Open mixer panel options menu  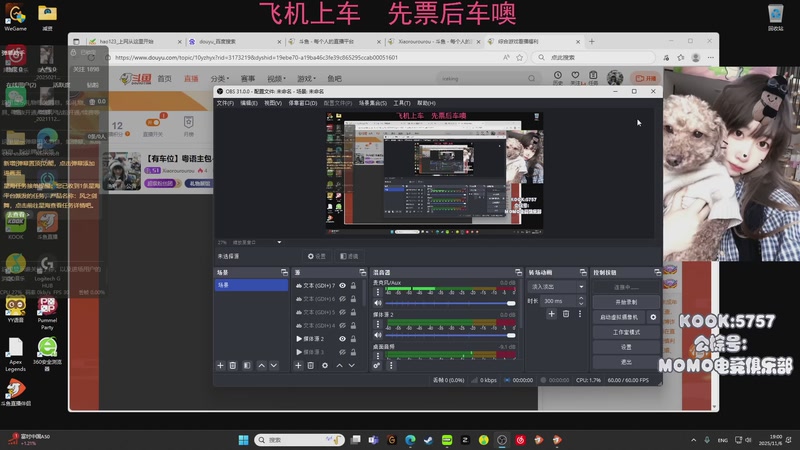(391, 365)
